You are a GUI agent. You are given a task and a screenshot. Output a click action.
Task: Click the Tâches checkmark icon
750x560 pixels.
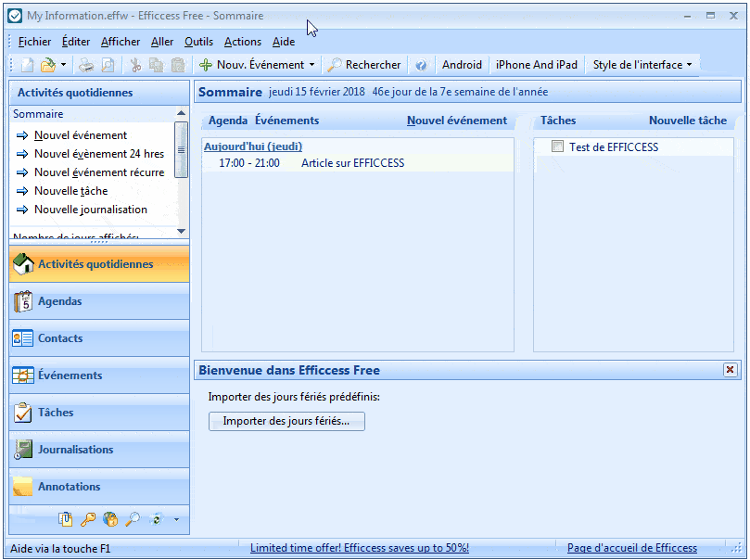[x=23, y=413]
